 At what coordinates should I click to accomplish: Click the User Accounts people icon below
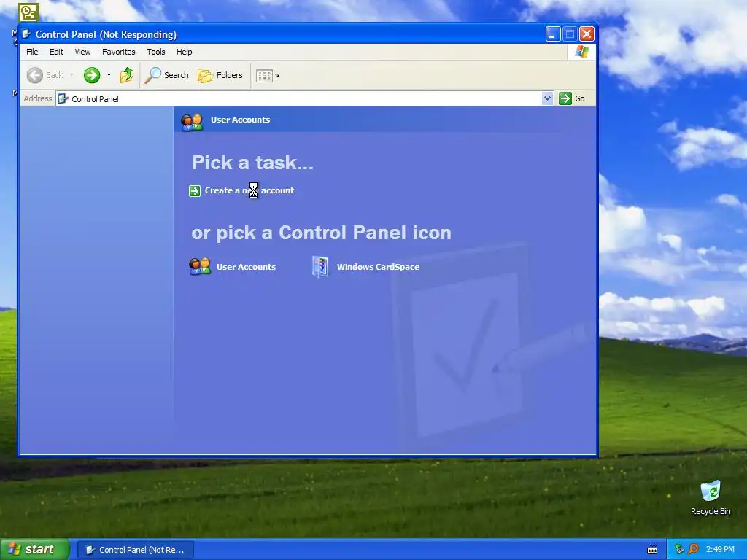[x=200, y=266]
